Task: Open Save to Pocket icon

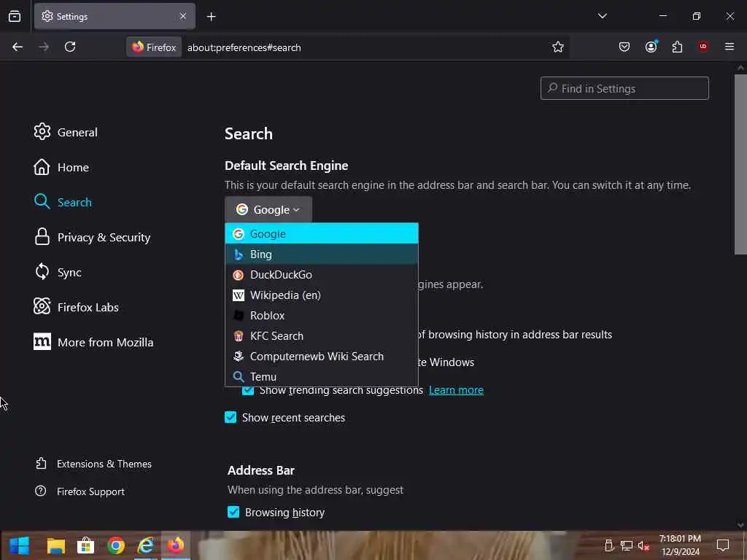Action: point(624,47)
